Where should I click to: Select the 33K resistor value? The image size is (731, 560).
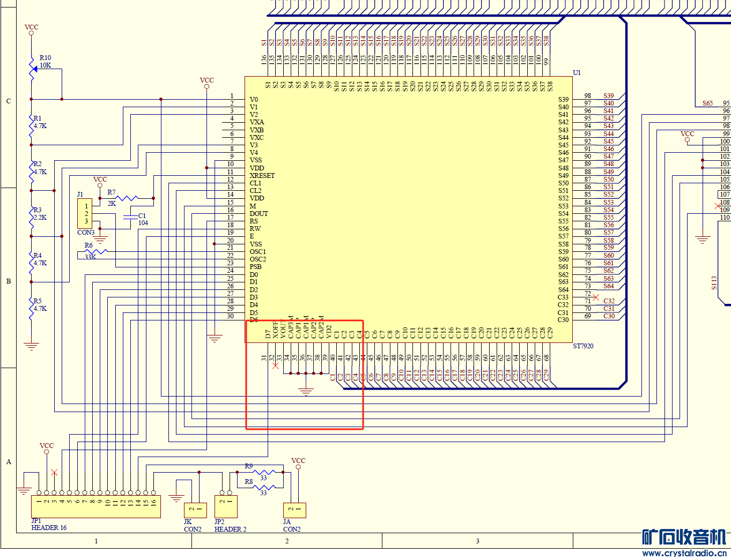click(x=91, y=257)
